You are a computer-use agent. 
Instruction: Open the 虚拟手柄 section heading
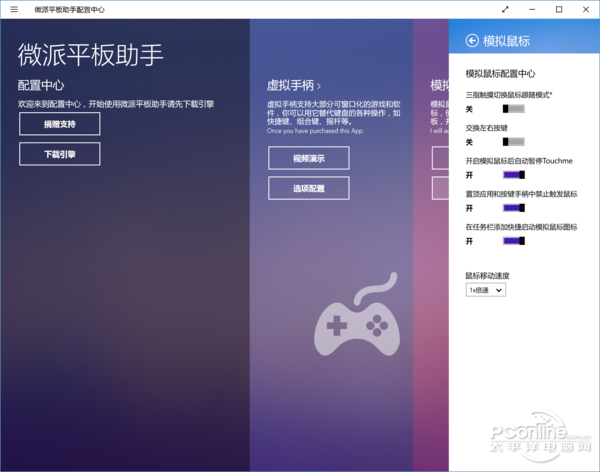[293, 85]
